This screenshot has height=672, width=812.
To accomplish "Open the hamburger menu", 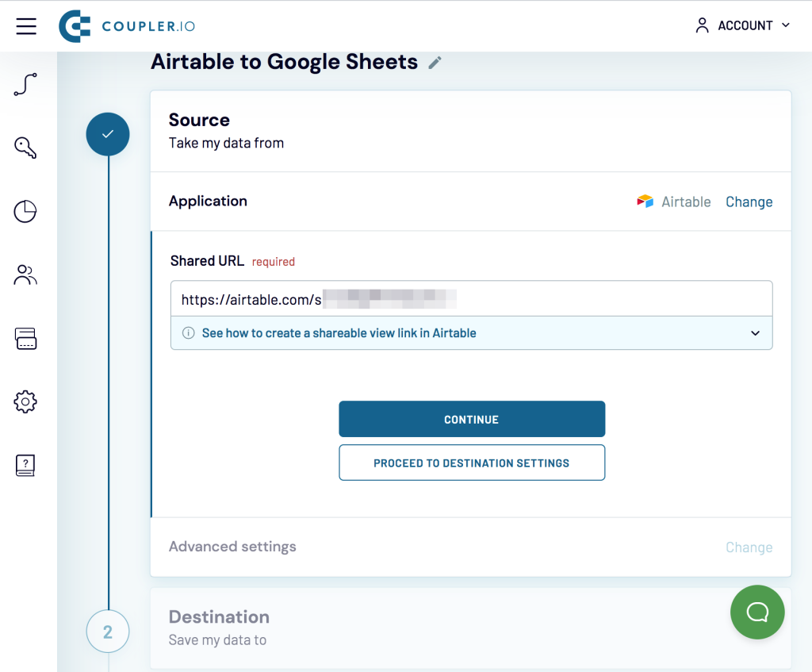I will (x=26, y=26).
